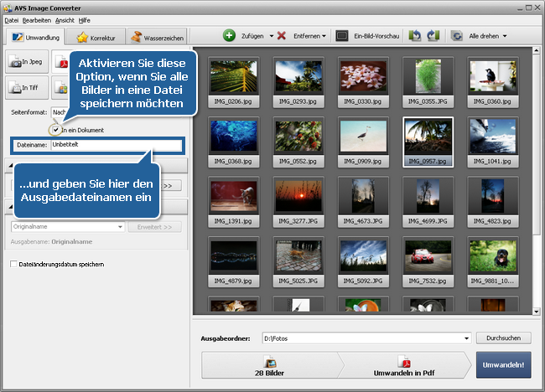Select thumbnail IMG_4699.JPG
The width and height of the screenshot is (545, 392).
(x=428, y=202)
